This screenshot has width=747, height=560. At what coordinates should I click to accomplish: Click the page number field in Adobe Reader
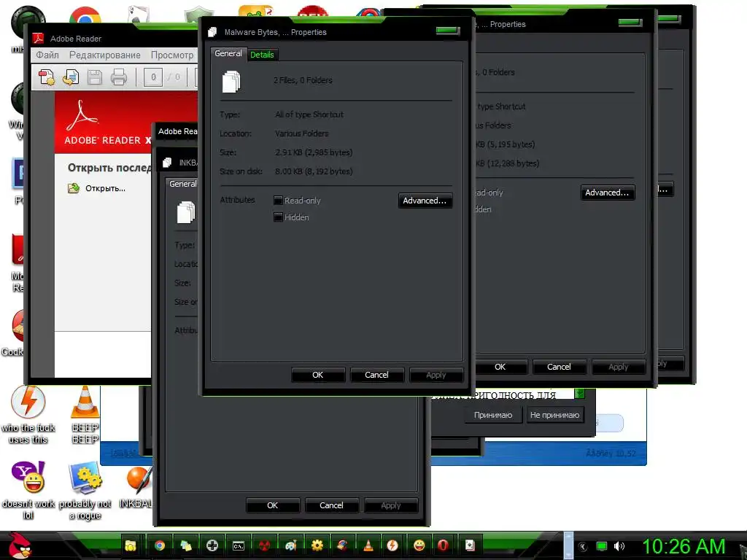[x=153, y=77]
